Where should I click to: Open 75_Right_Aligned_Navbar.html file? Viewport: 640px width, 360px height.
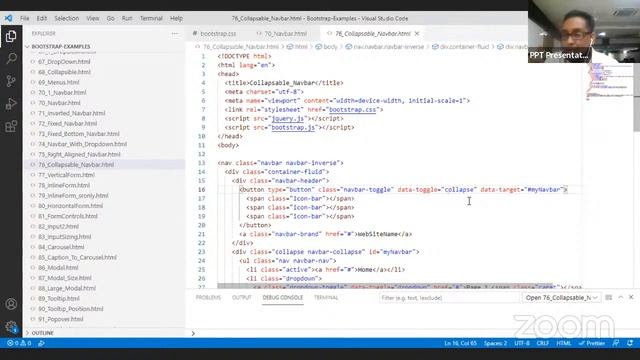pos(79,154)
